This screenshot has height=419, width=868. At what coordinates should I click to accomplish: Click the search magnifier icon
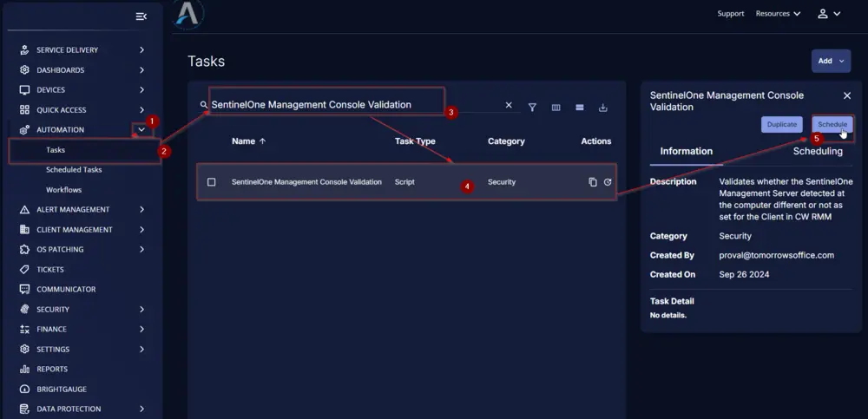[x=204, y=105]
